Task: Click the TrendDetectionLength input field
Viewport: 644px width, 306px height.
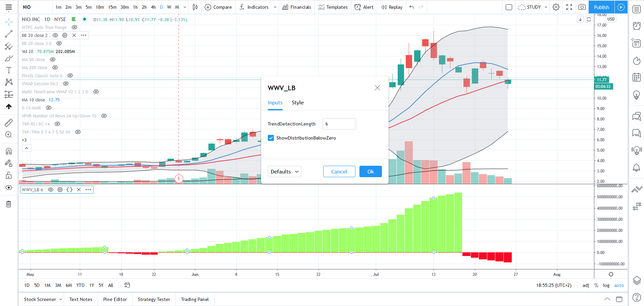Action: (x=339, y=124)
